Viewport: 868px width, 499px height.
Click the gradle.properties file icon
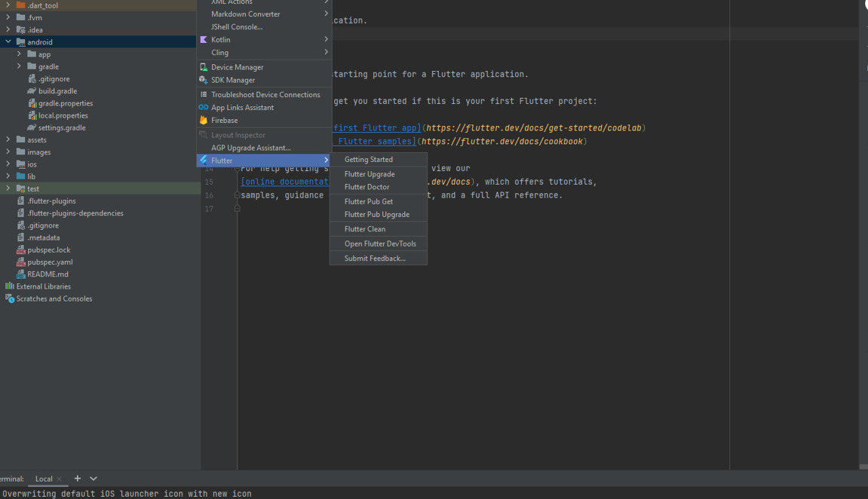[x=32, y=103]
